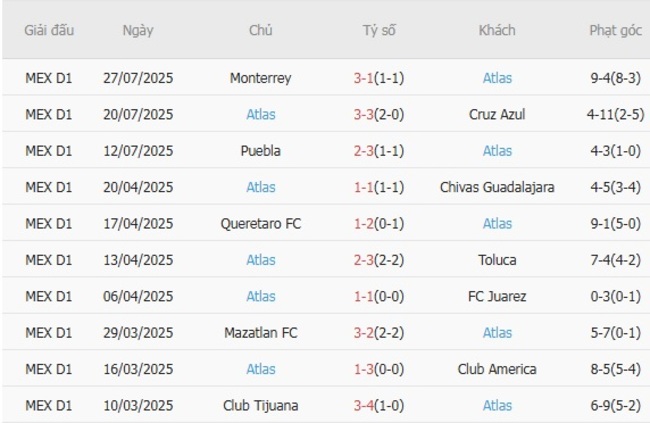This screenshot has height=423, width=650.
Task: Click the Toluca away team name
Action: [x=497, y=260]
